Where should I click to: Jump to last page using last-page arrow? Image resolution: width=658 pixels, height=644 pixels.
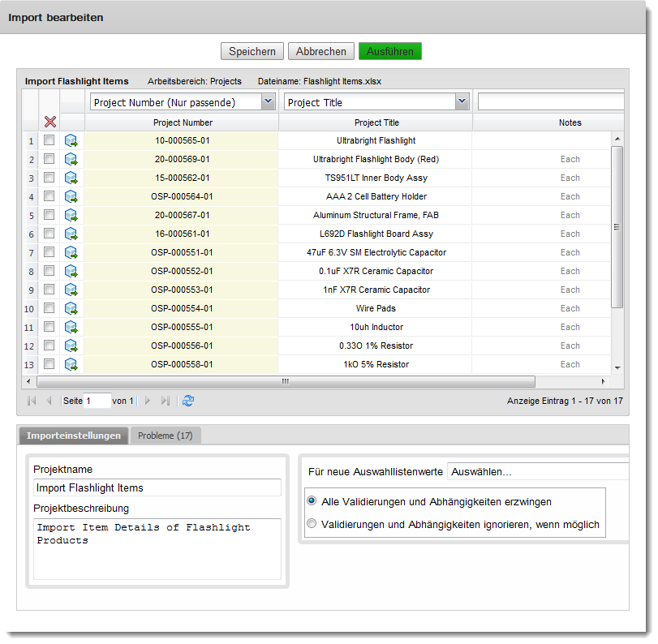(x=166, y=401)
